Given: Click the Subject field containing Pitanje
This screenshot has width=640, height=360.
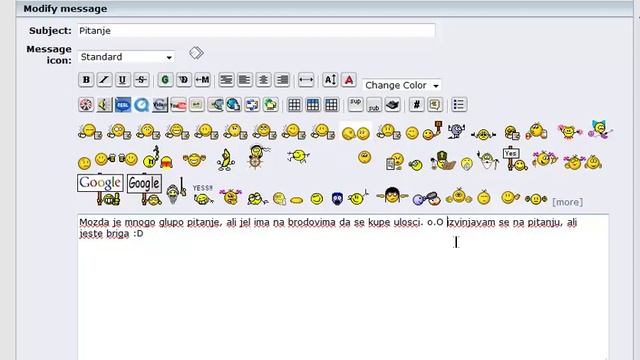Looking at the screenshot, I should pos(256,31).
